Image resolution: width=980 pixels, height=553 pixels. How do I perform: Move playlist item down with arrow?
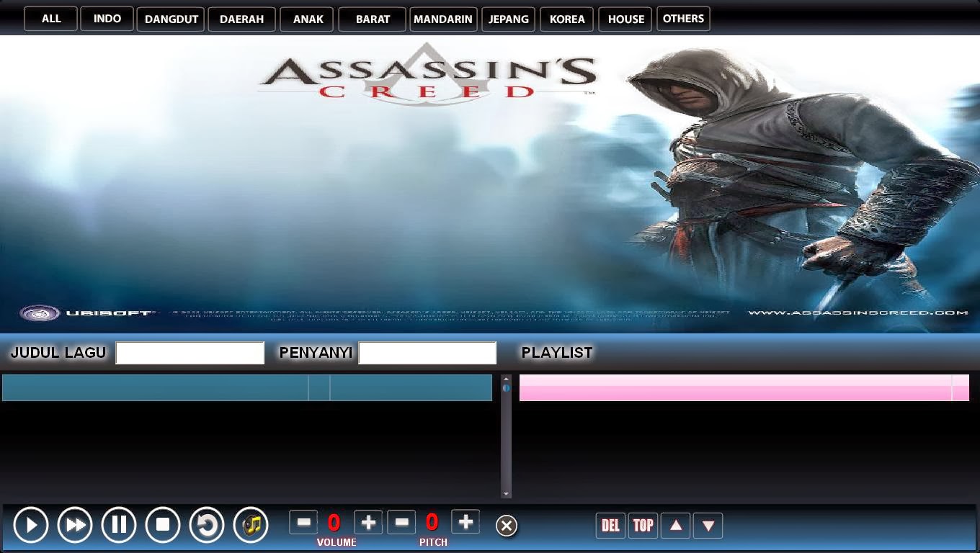tap(708, 525)
